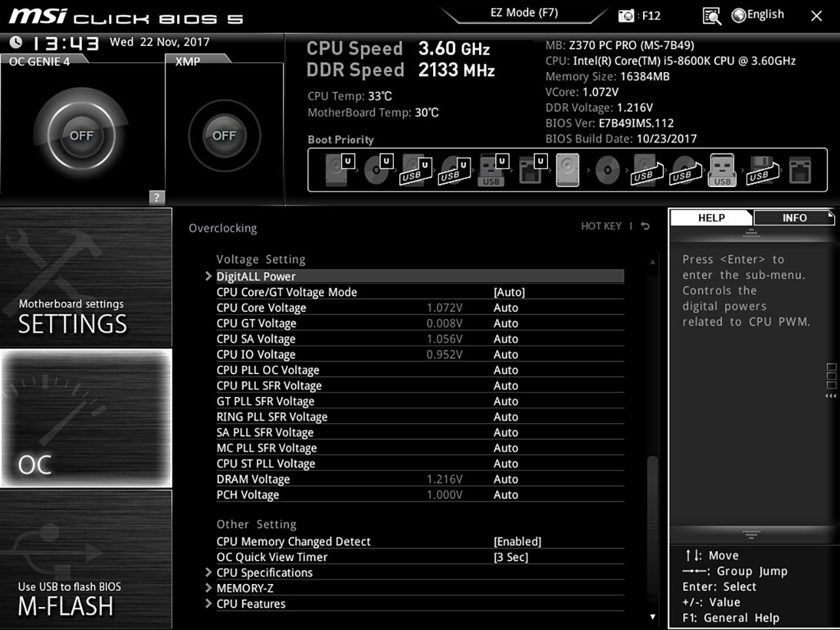Select the UEFI CD/DVD boot device icon
This screenshot has width=840, height=630.
click(377, 170)
